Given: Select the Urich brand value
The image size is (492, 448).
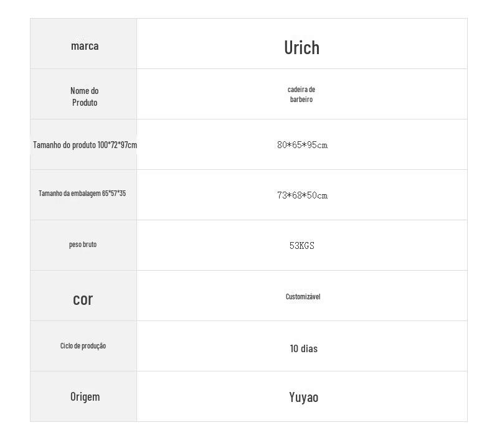Looking at the screenshot, I should click(x=302, y=48).
